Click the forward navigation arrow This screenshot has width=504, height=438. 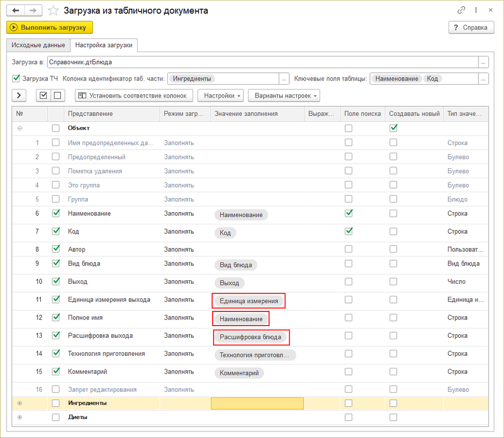(x=33, y=10)
